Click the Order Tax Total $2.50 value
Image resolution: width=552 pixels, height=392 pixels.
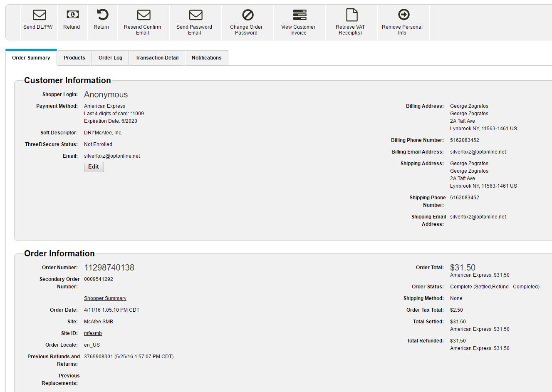click(x=456, y=310)
